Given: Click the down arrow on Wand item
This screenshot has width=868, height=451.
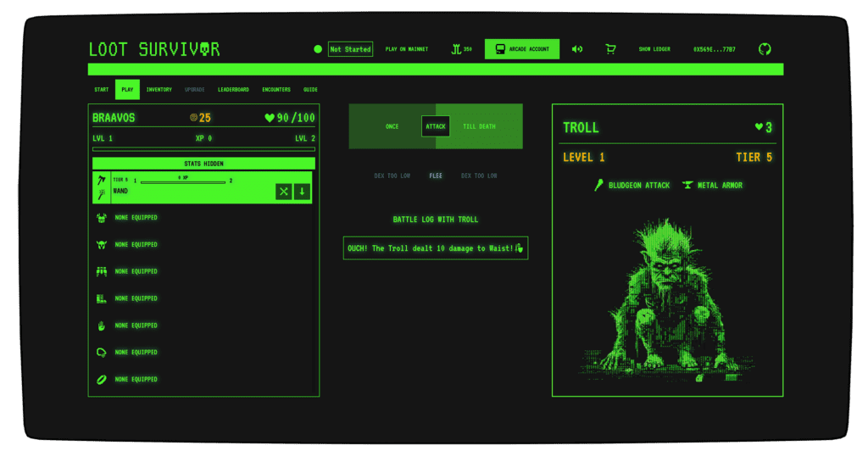Looking at the screenshot, I should (302, 192).
